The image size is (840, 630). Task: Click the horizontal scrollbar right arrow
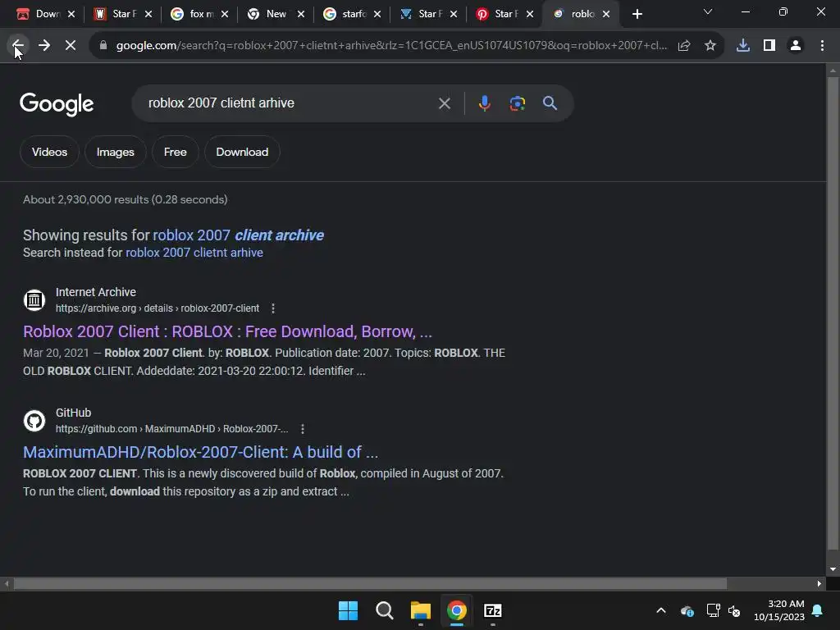pos(819,584)
